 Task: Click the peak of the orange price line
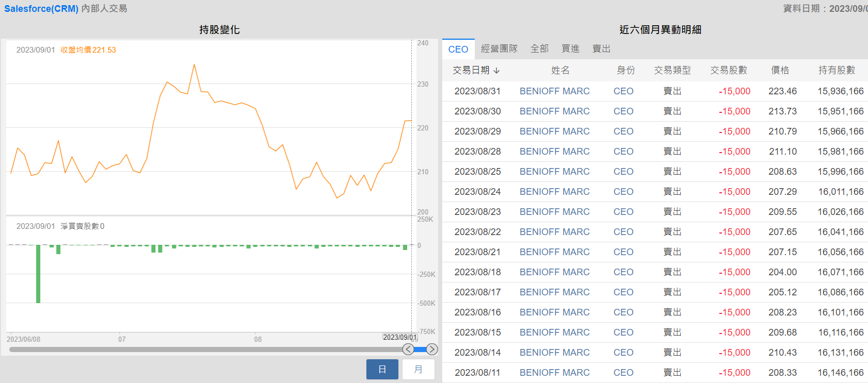(194, 65)
